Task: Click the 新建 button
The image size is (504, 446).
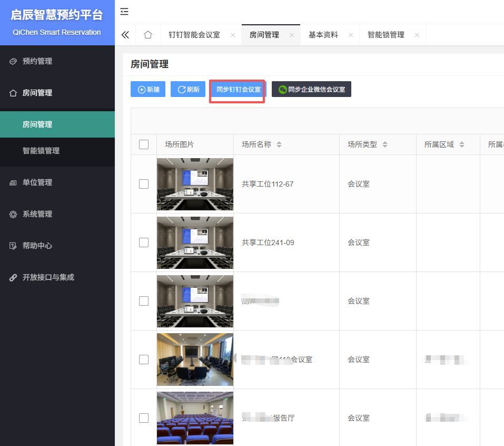Action: point(148,90)
